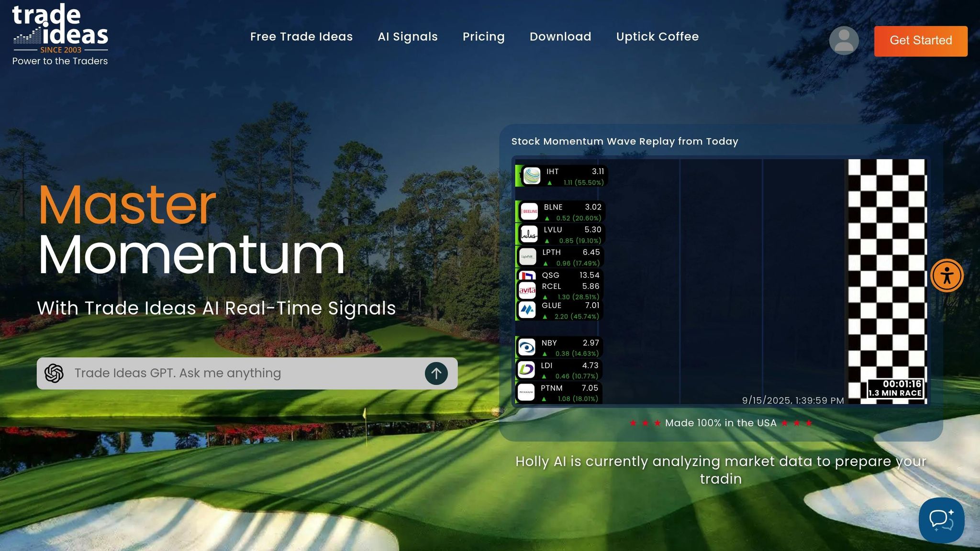Click the LPTH stock logo icon
Image resolution: width=980 pixels, height=551 pixels.
[x=528, y=257]
